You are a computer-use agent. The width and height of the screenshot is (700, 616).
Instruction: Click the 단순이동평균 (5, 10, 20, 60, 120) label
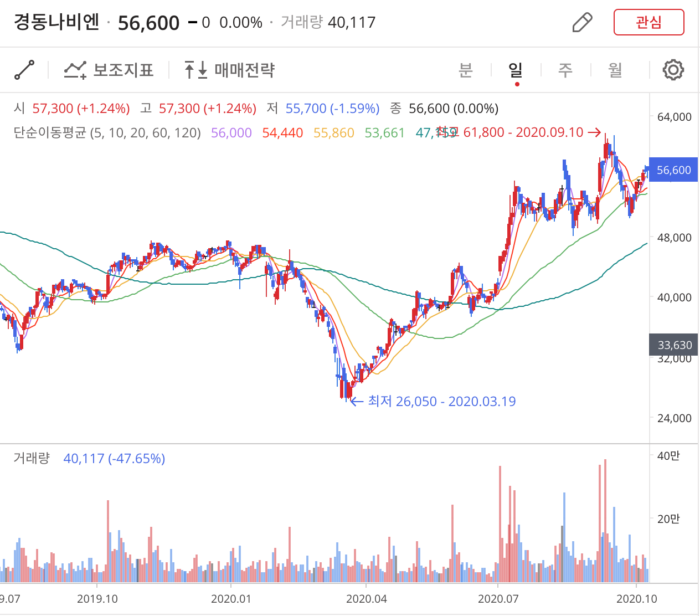tap(107, 133)
